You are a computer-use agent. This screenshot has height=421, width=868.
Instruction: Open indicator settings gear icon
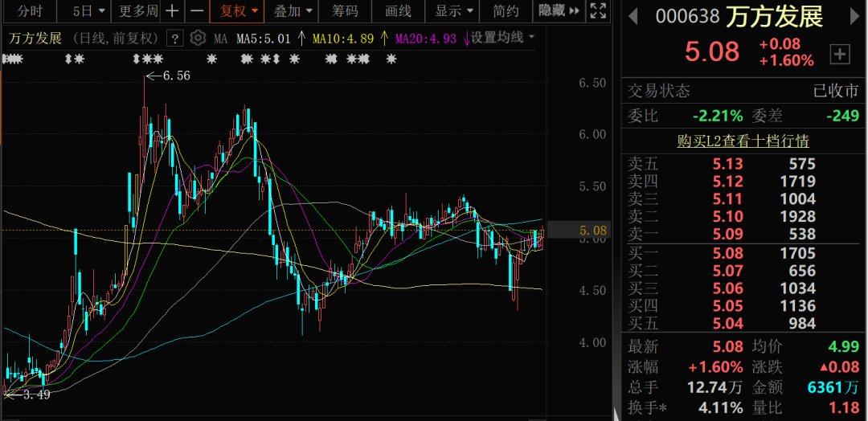[x=198, y=39]
